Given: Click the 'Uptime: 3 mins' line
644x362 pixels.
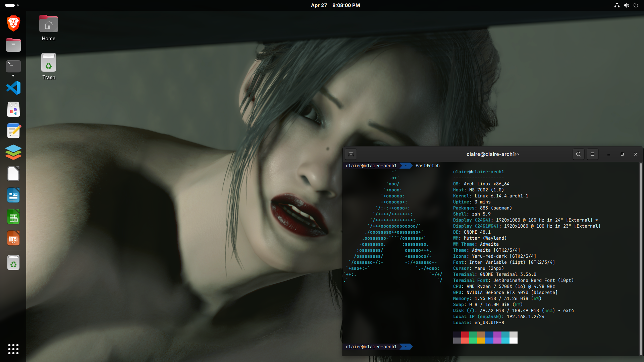Looking at the screenshot, I should [472, 202].
